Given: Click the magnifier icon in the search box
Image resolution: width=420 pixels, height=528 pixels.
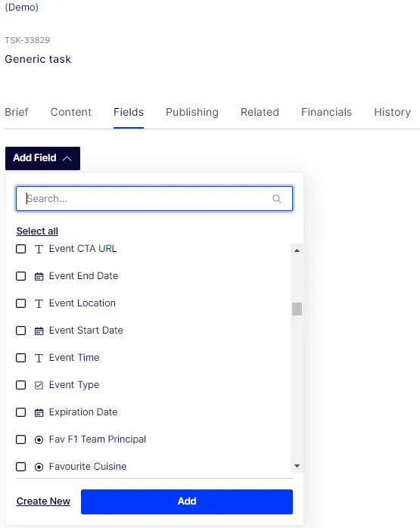Looking at the screenshot, I should [x=277, y=199].
